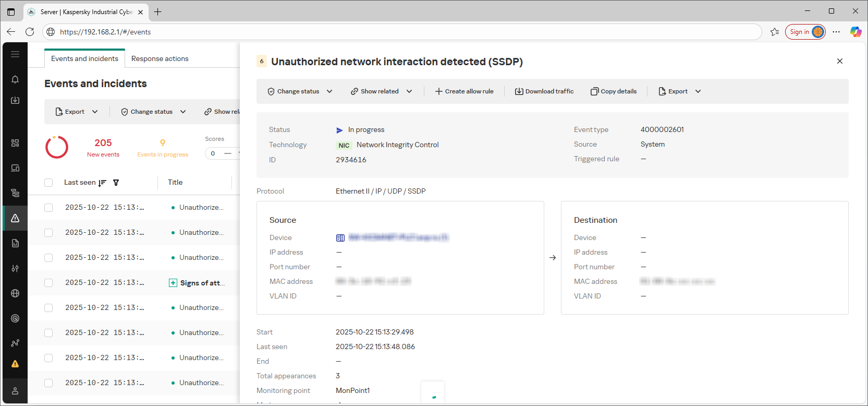Open the globe network icon in sidebar
The width and height of the screenshot is (868, 406).
coord(15,293)
